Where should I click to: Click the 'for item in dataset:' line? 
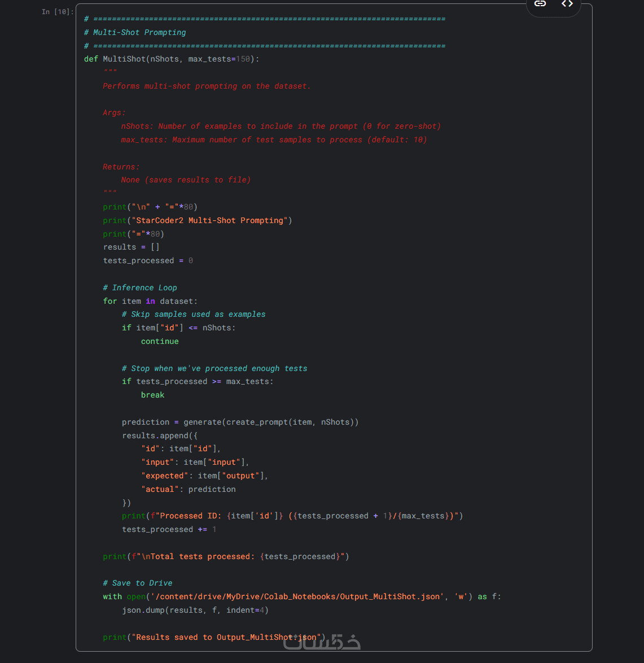150,301
